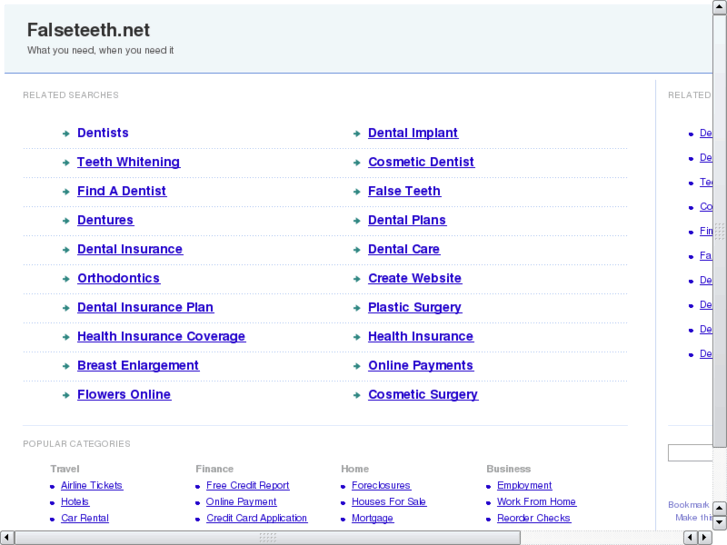Click the Find A Dentist link
Viewport: 727px width, 545px height.
tap(121, 191)
